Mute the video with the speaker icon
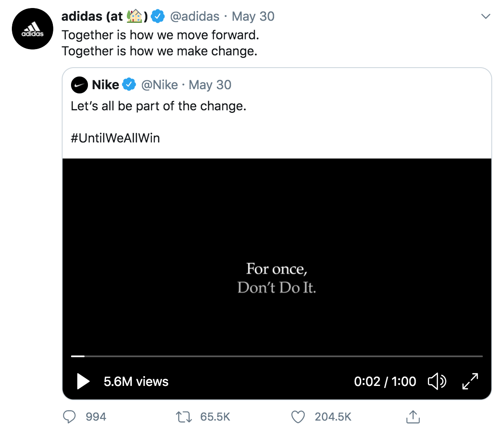The height and width of the screenshot is (432, 504). click(x=437, y=382)
